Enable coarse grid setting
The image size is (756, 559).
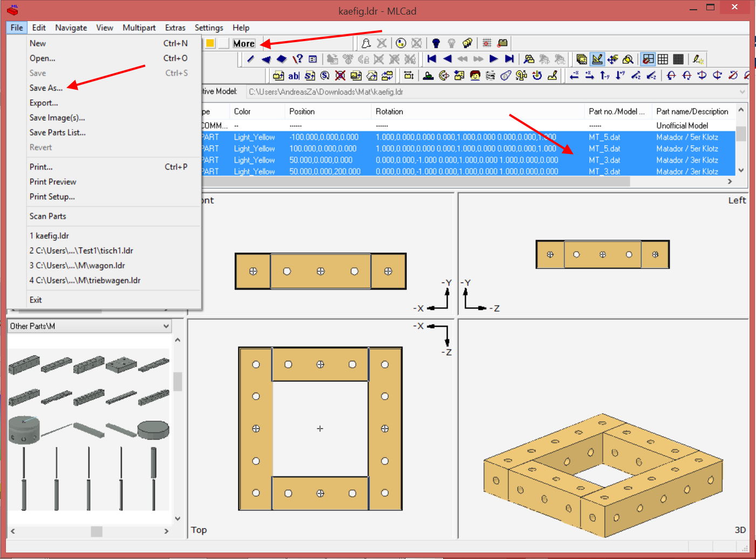coord(648,59)
